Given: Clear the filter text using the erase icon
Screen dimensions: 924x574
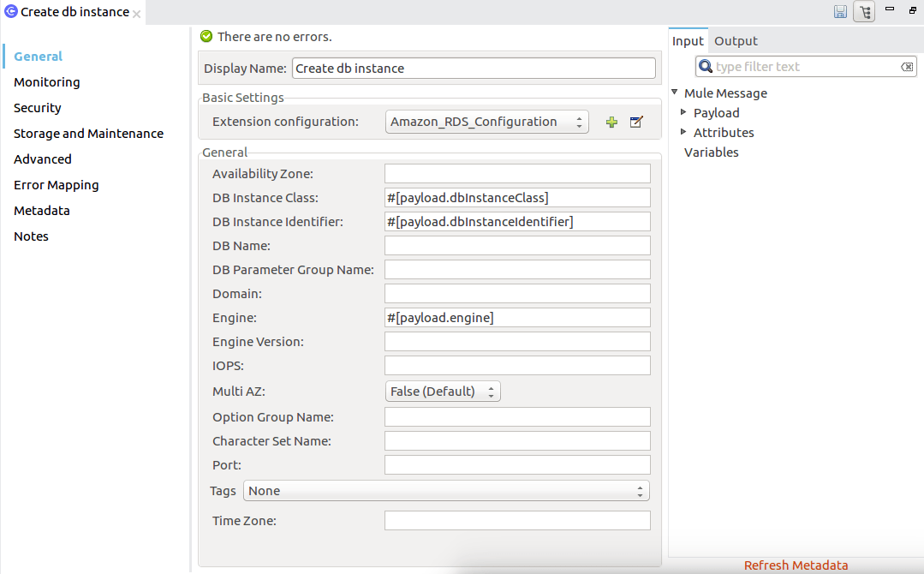Looking at the screenshot, I should pyautogui.click(x=907, y=66).
